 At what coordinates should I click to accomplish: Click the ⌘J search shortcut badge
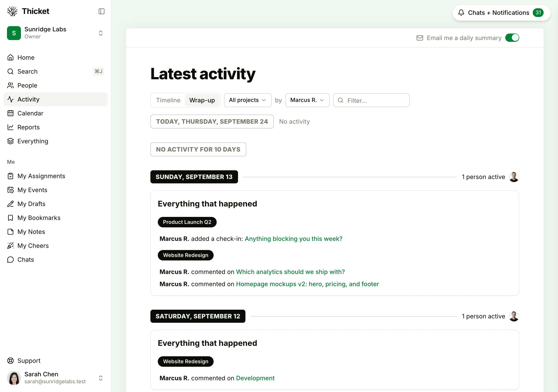[99, 71]
